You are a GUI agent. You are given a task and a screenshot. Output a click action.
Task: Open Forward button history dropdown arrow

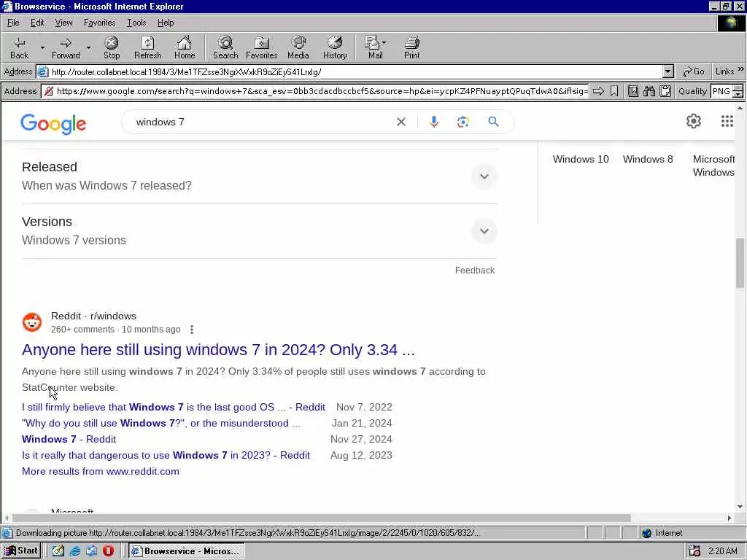pyautogui.click(x=88, y=47)
